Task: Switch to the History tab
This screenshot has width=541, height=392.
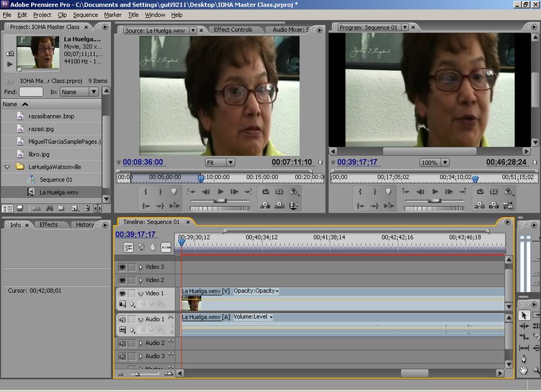Action: [85, 225]
